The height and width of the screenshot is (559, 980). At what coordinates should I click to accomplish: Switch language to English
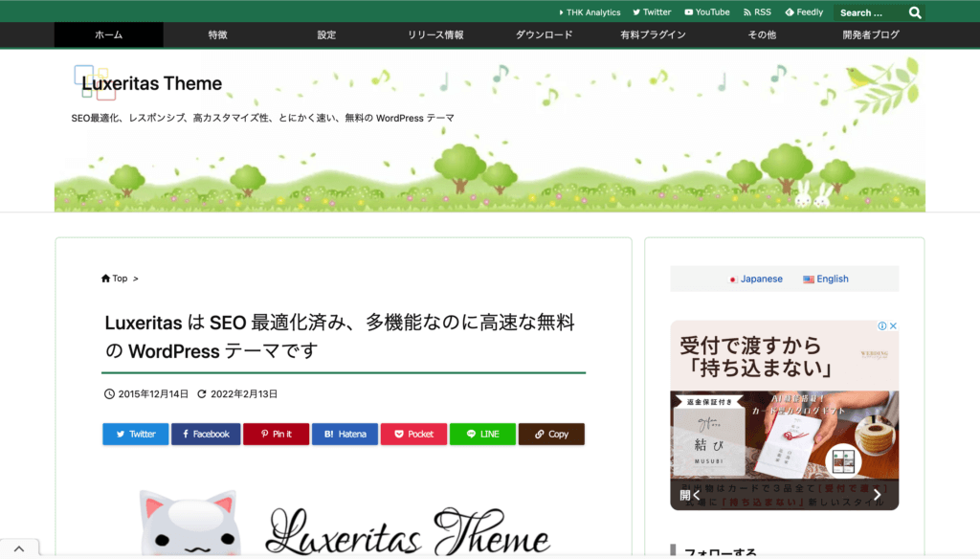[826, 279]
